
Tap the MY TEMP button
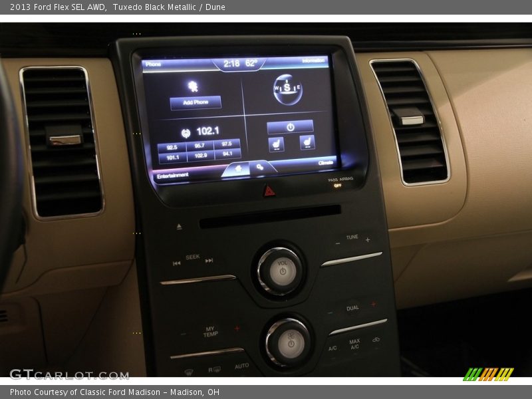210,331
